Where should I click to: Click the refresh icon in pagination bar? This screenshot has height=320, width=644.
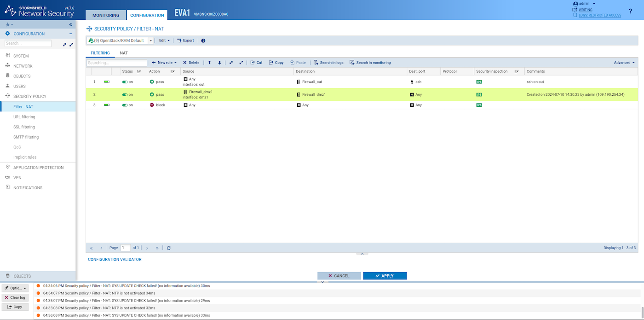point(169,248)
